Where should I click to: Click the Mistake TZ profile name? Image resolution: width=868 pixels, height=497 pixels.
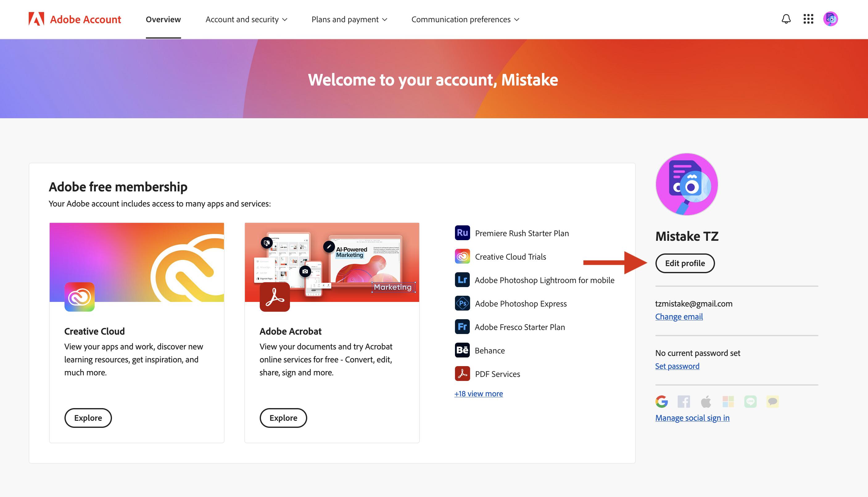coord(687,236)
